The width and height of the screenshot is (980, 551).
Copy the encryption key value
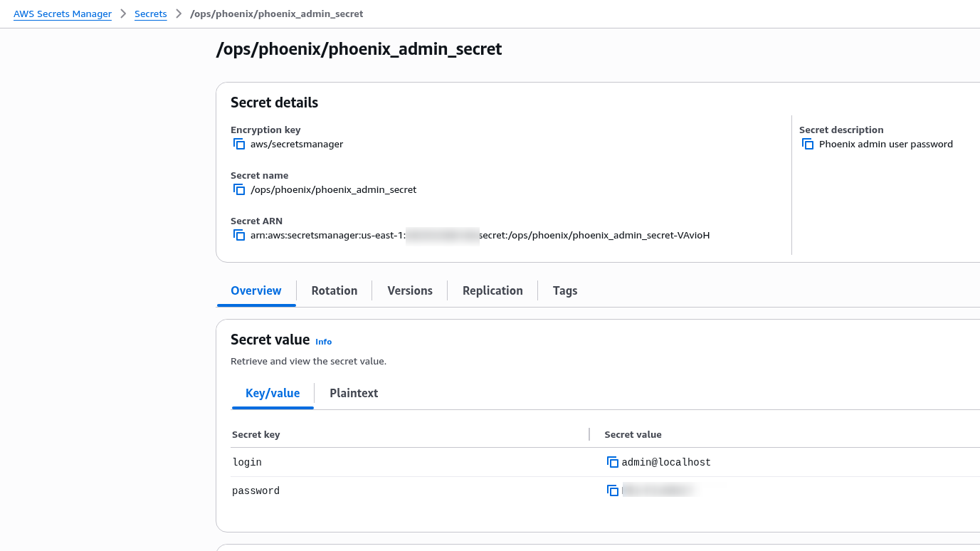239,144
